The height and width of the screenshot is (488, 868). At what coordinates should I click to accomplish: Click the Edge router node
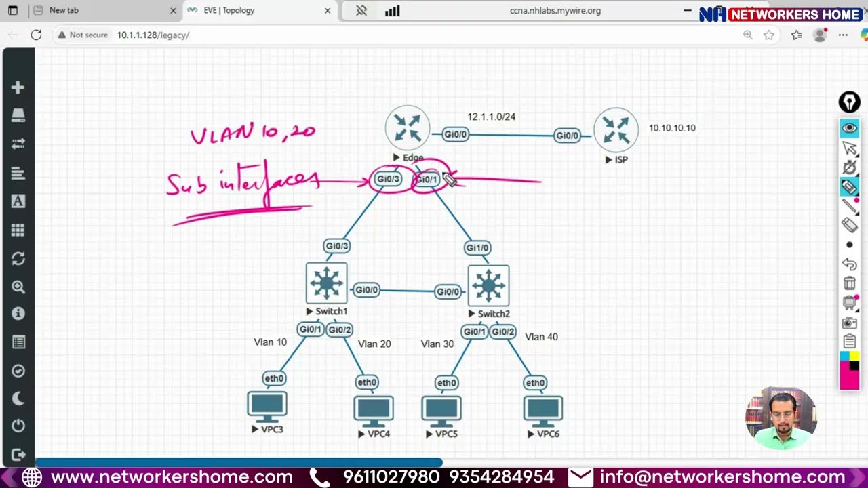(408, 128)
